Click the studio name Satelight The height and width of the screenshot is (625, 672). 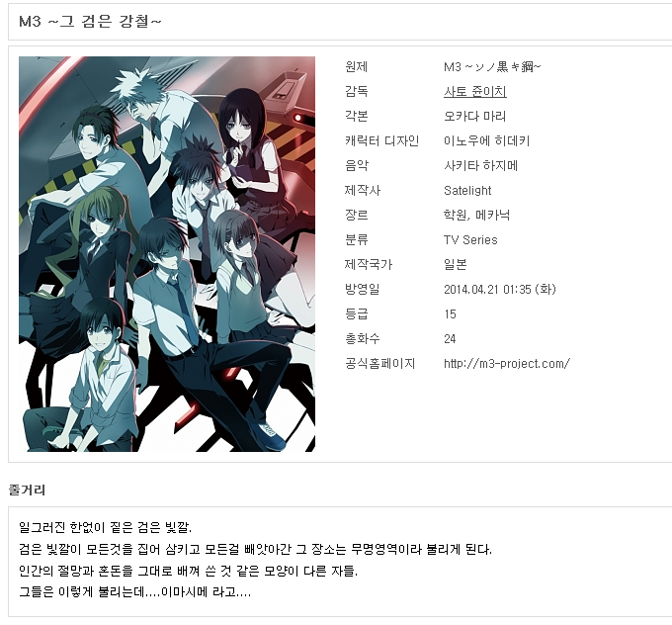pyautogui.click(x=467, y=190)
